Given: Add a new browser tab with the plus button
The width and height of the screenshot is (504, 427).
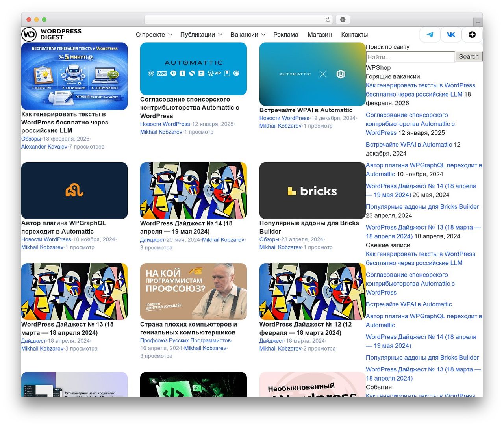Looking at the screenshot, I should (x=478, y=22).
